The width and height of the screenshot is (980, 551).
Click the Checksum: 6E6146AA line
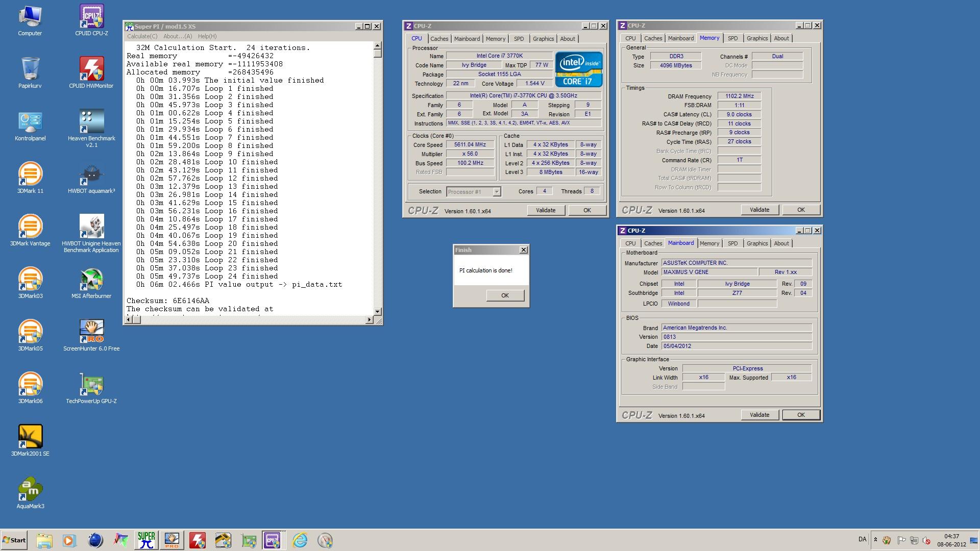coord(168,300)
